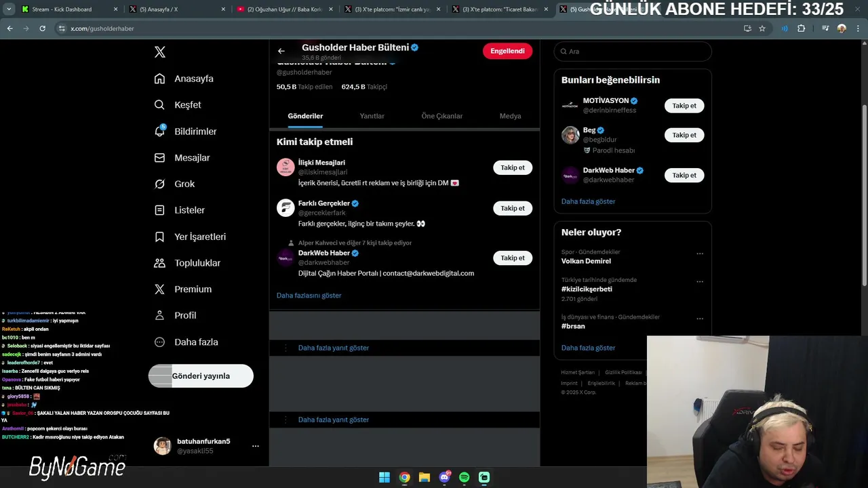Screen dimensions: 868x488
Task: Open Spotify from the taskbar
Action: coord(464,477)
